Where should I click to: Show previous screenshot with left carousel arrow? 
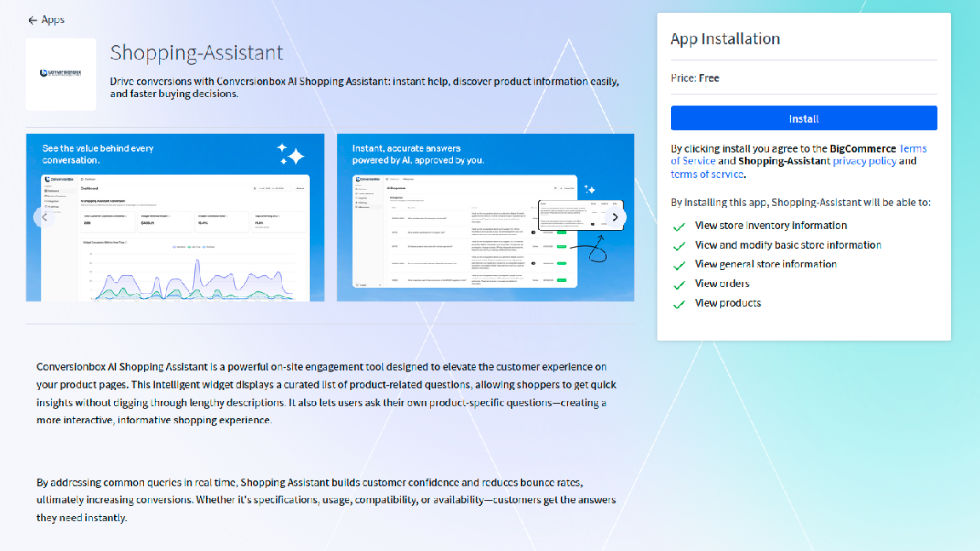[x=44, y=217]
